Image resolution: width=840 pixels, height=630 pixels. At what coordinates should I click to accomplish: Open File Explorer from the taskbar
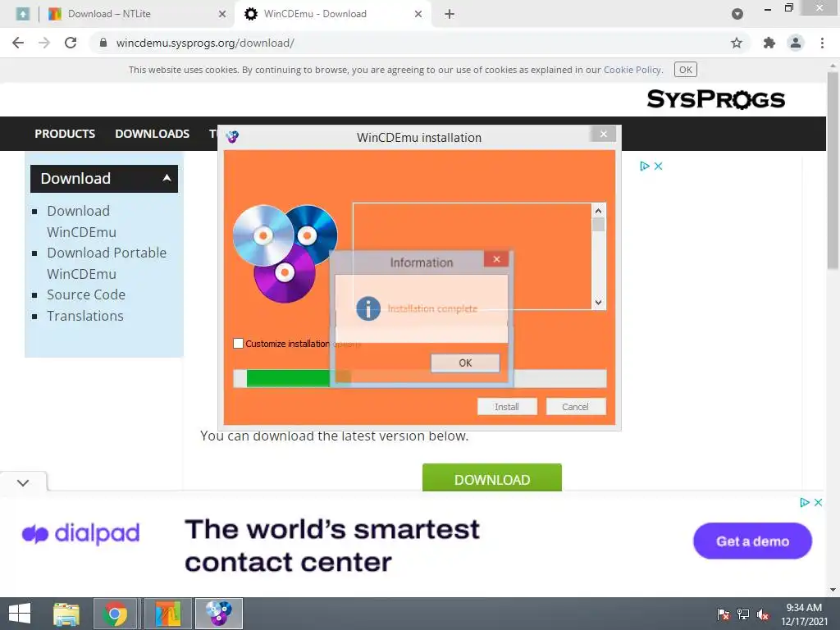coord(66,614)
